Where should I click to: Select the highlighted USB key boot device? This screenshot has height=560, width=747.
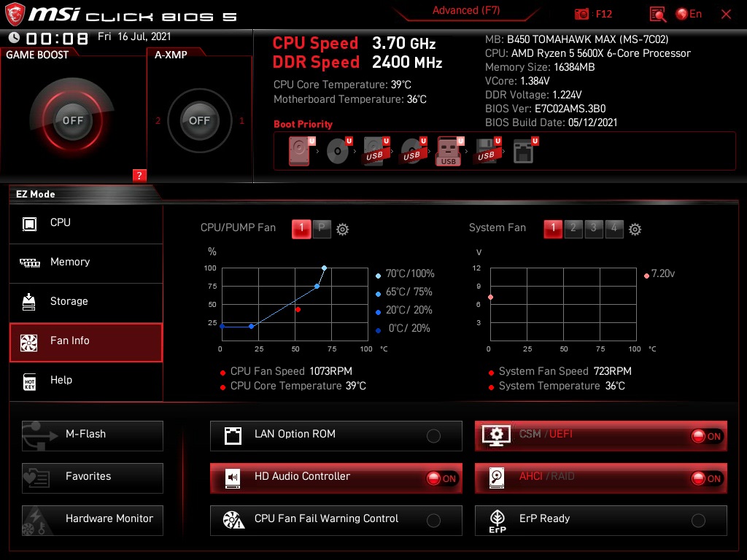click(449, 152)
